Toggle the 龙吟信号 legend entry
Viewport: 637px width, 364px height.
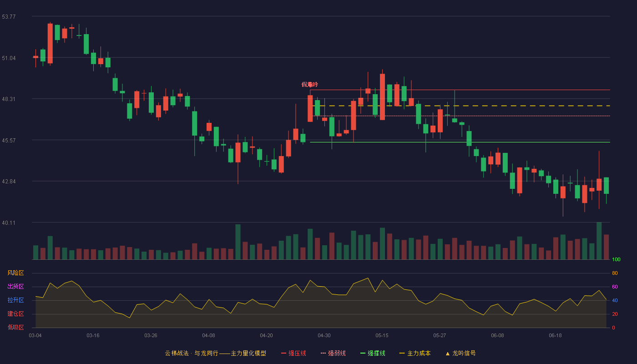click(460, 353)
